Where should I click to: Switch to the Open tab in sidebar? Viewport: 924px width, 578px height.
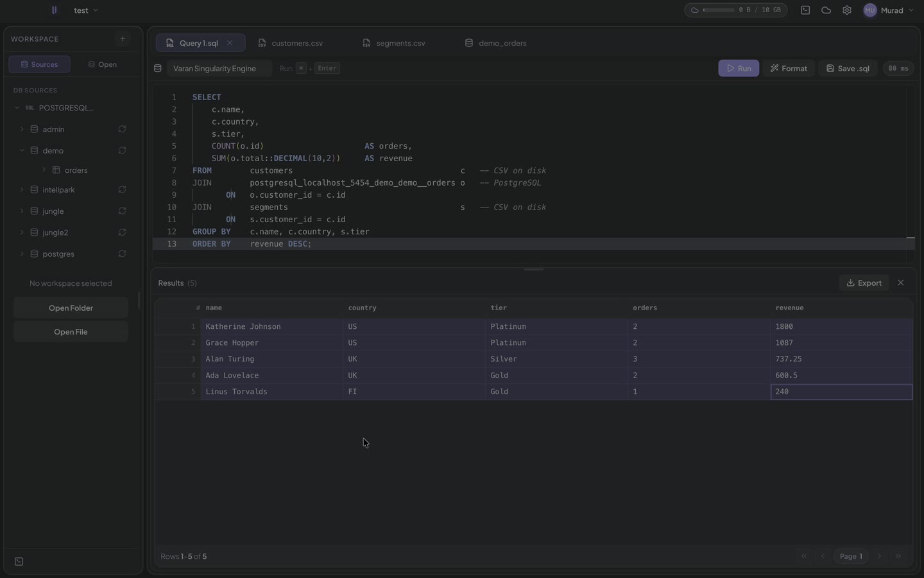point(103,64)
